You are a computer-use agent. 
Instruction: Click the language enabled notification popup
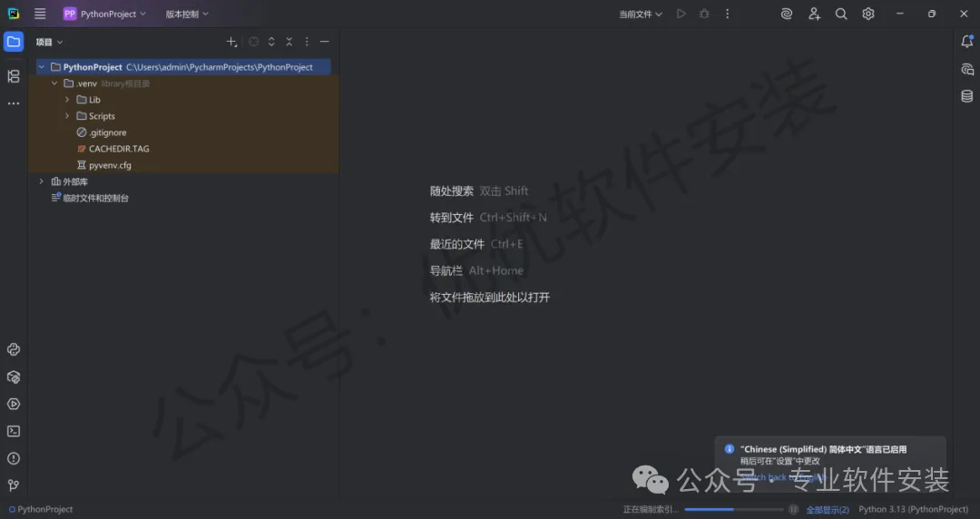[830, 465]
